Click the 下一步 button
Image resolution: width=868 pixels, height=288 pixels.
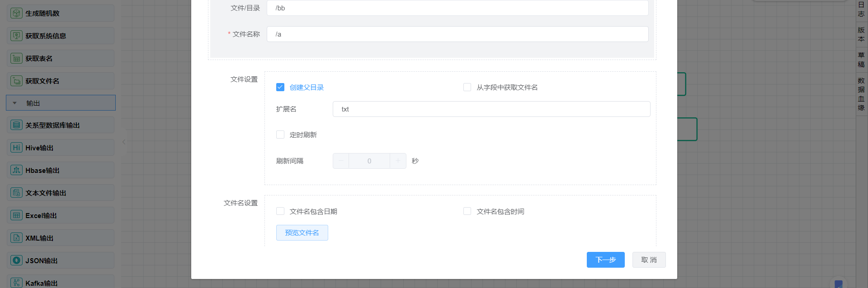[x=605, y=260]
